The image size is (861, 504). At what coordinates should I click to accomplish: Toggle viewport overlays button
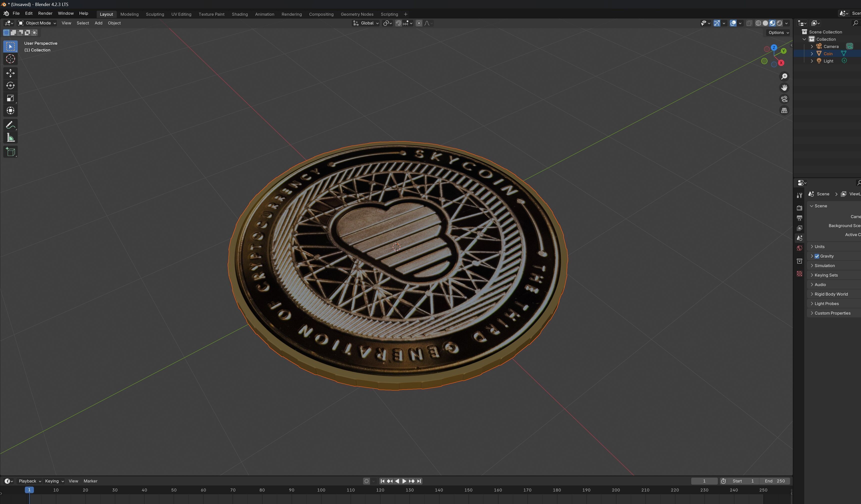pos(733,23)
